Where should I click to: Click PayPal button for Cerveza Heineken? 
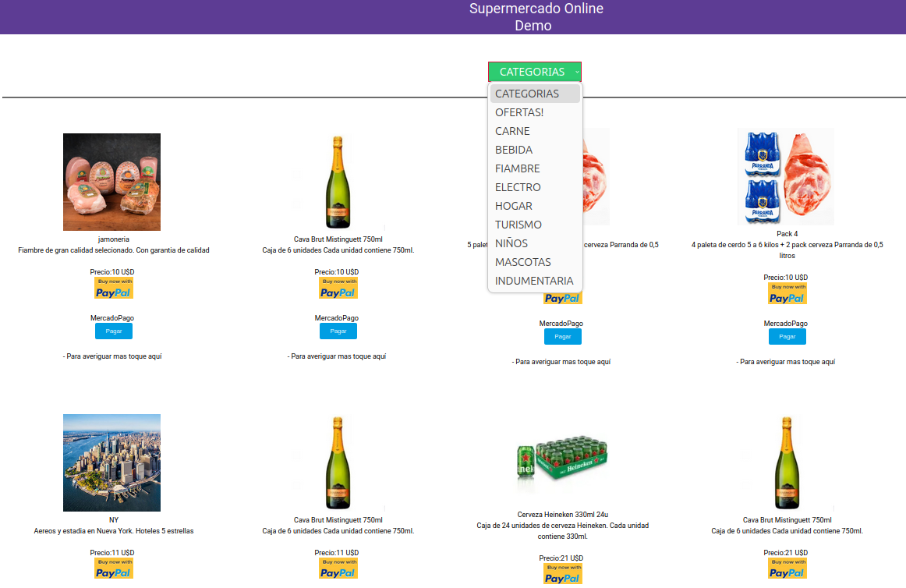[x=563, y=574]
